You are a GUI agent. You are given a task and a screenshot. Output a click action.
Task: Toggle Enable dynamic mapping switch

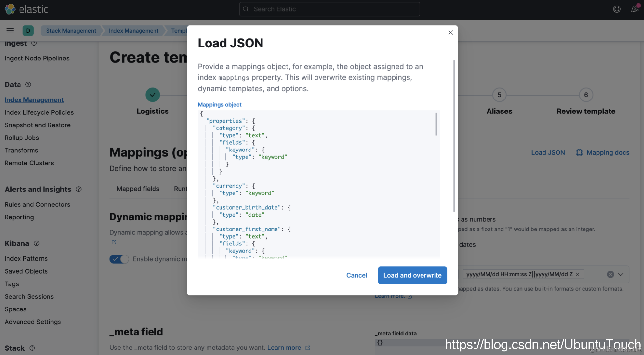tap(119, 259)
